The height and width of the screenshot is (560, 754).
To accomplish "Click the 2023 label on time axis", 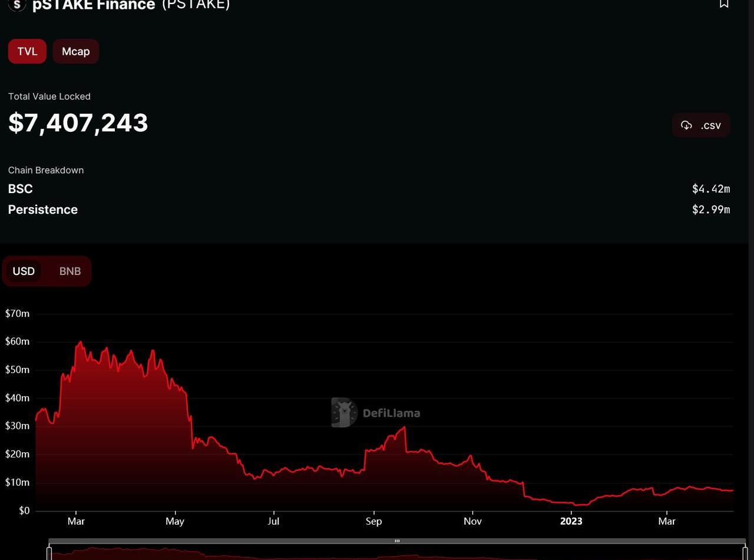I will [x=571, y=521].
